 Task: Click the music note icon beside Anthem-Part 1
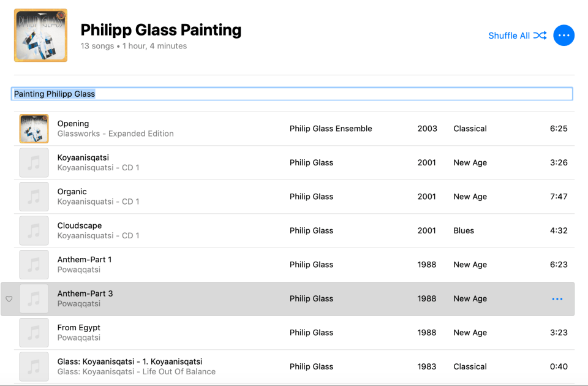click(34, 265)
